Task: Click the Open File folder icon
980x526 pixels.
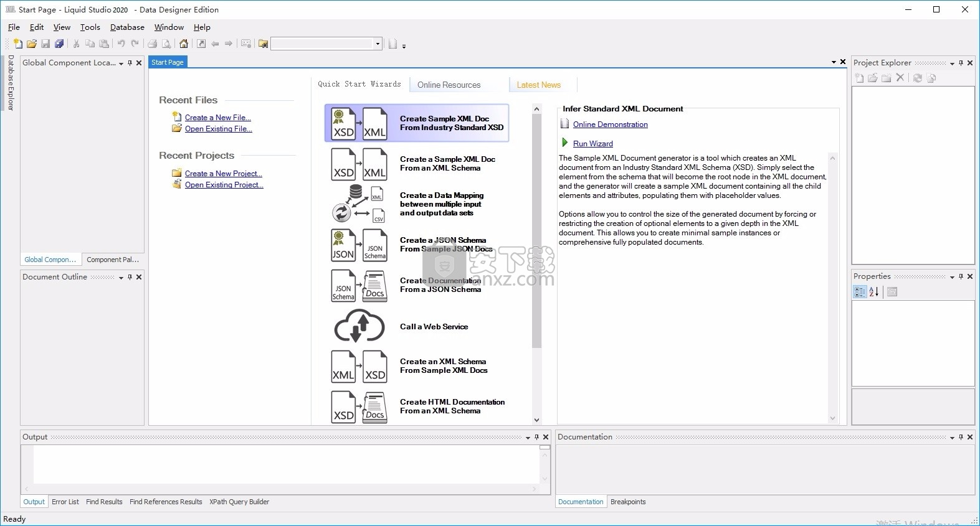Action: click(31, 44)
